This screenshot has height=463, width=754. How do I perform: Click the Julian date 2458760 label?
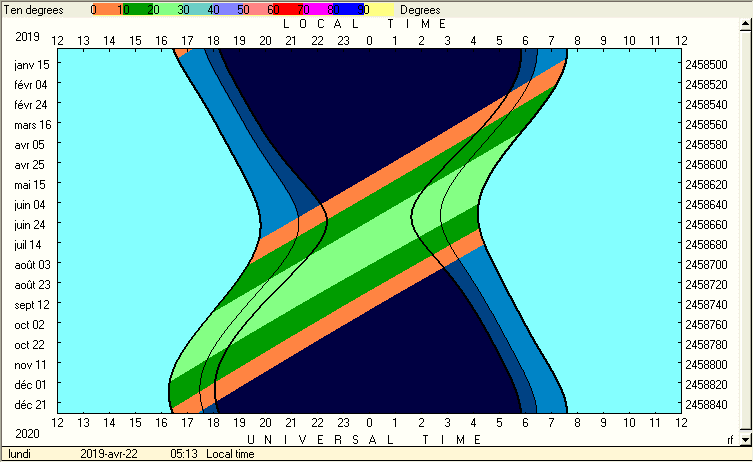click(x=706, y=325)
